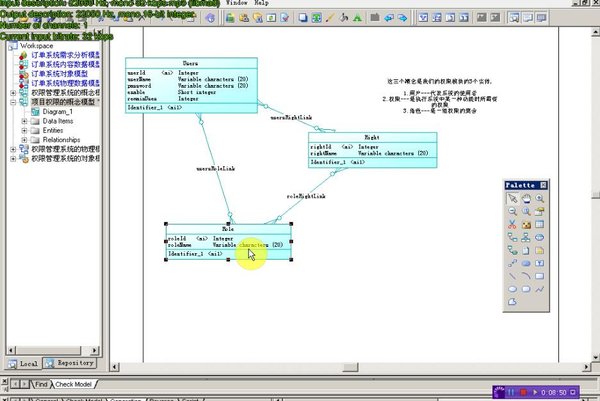Image resolution: width=600 pixels, height=401 pixels.
Task: Switch to the Find output tab
Action: point(41,384)
